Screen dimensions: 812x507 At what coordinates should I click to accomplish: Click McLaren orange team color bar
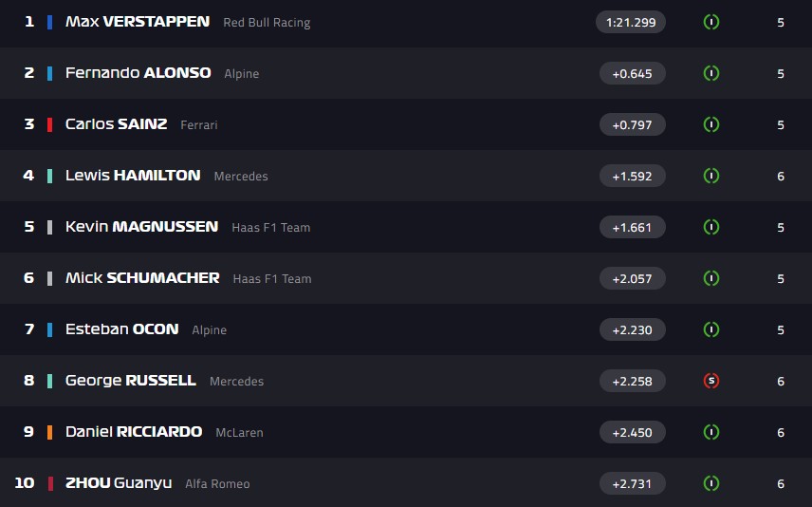point(49,432)
